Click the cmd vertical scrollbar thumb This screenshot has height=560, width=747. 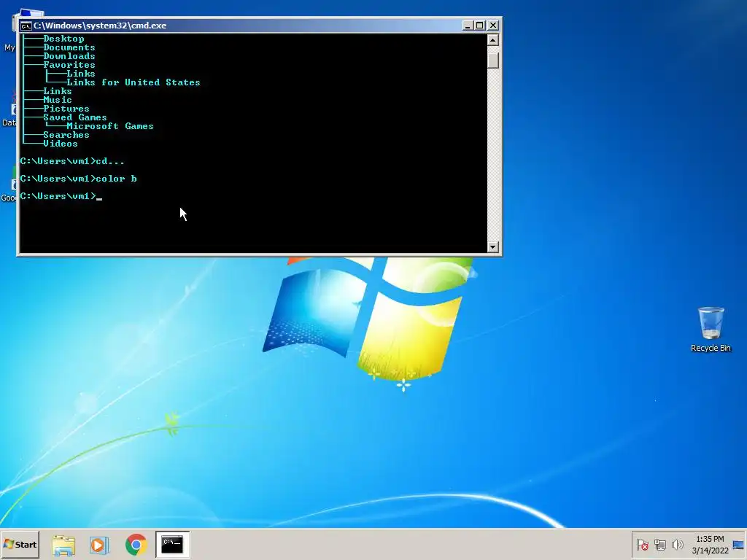click(493, 61)
